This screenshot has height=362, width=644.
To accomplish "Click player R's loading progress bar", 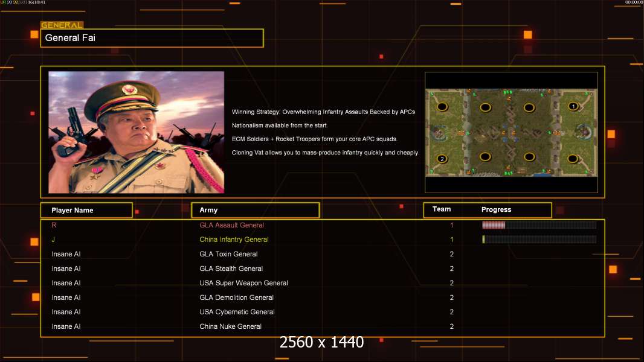I will (x=539, y=224).
